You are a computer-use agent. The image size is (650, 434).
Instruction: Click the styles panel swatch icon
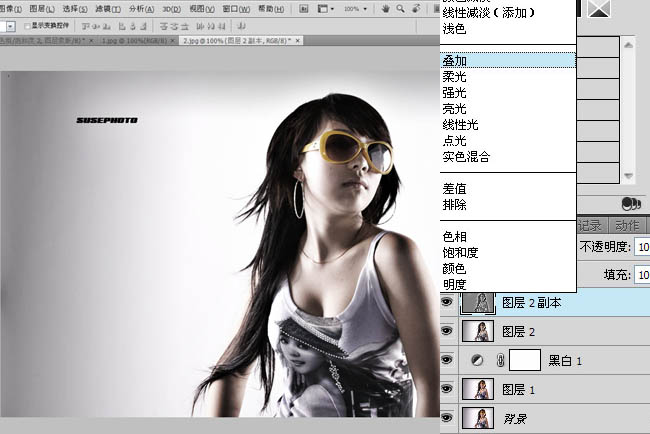click(x=600, y=8)
